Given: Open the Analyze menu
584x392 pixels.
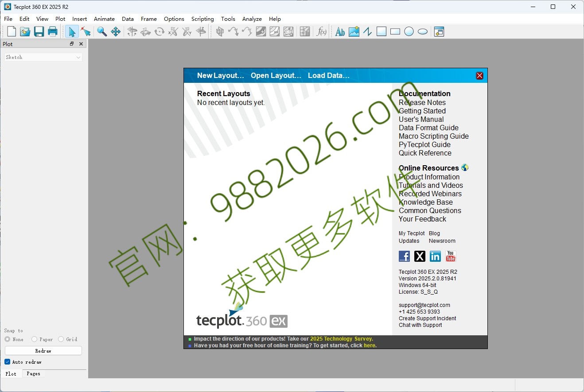Looking at the screenshot, I should coord(252,19).
